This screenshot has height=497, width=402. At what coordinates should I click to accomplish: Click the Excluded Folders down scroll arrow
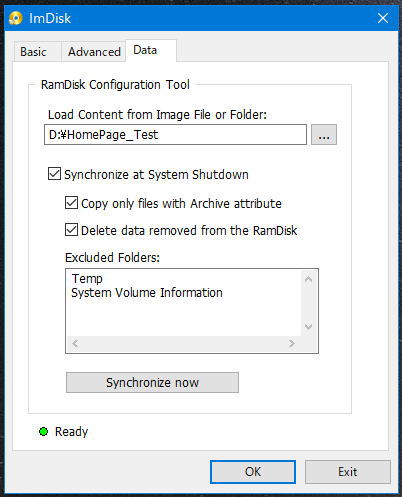(x=309, y=326)
